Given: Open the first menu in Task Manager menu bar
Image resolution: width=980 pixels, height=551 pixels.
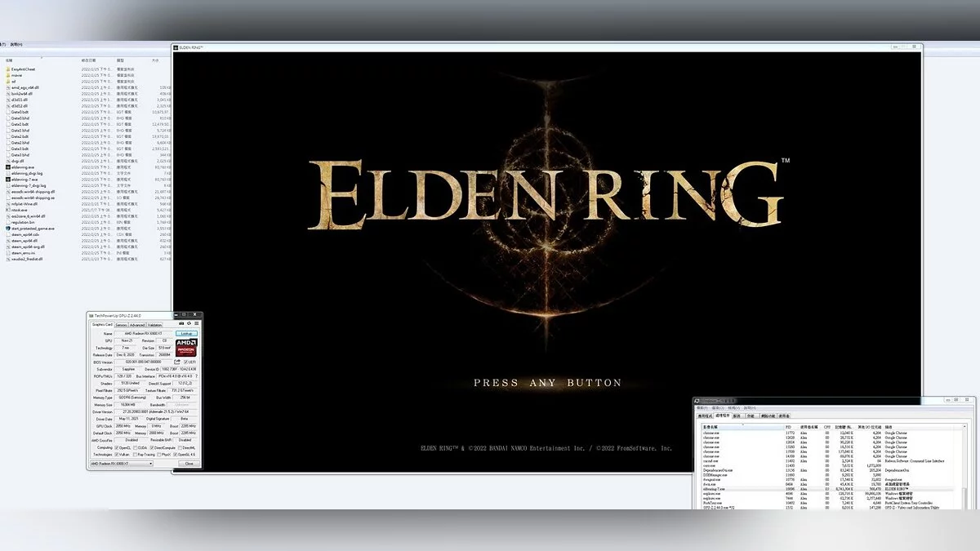Looking at the screenshot, I should point(702,407).
